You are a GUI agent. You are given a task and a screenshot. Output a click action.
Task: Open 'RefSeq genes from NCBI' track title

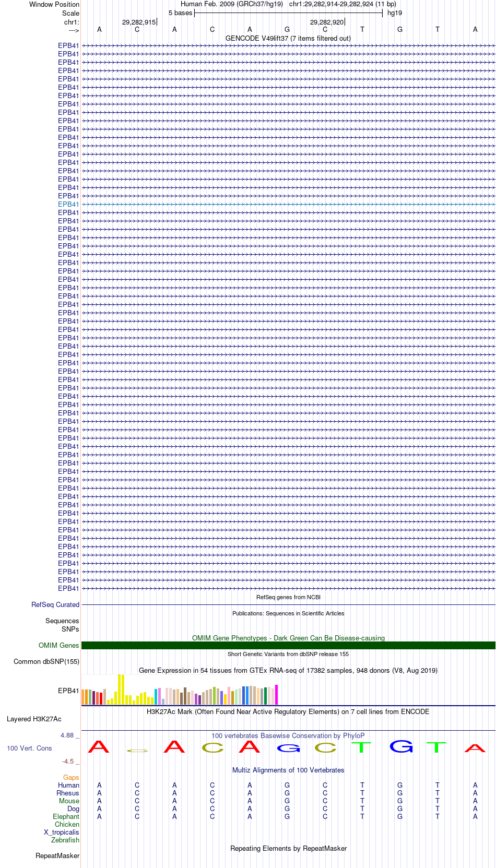(288, 597)
